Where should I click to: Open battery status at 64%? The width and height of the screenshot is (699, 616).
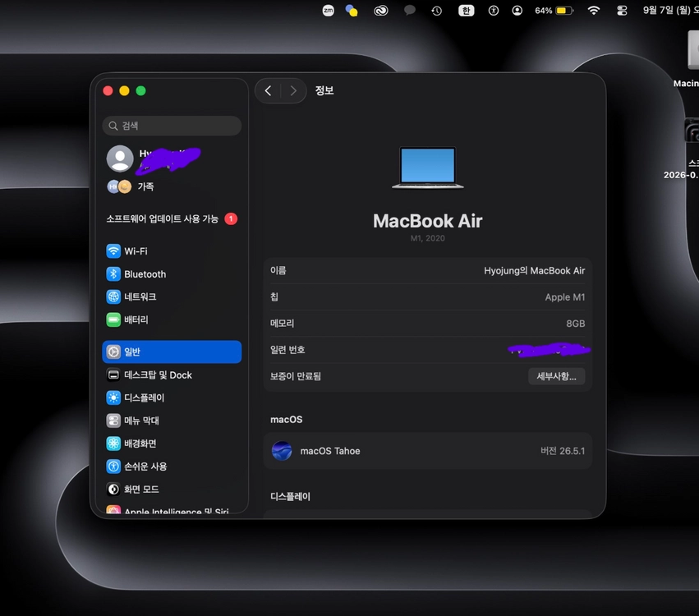pos(554,10)
